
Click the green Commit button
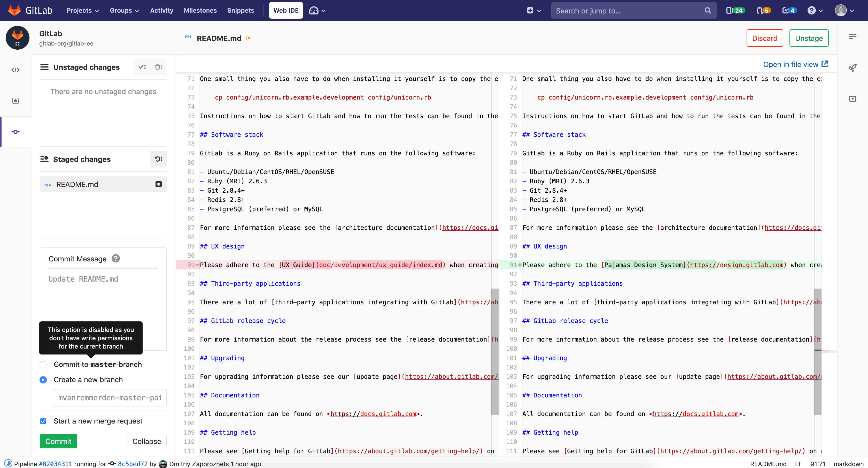[x=58, y=441]
